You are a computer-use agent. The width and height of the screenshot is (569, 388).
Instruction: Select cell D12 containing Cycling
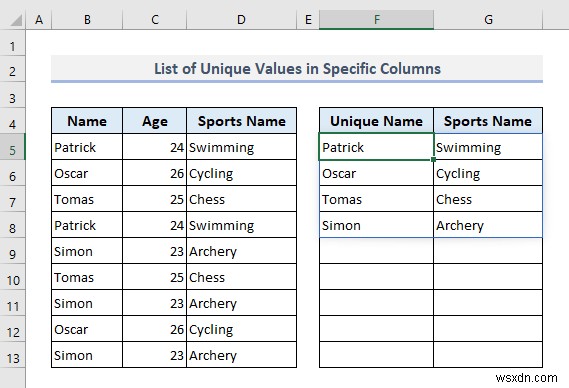point(241,329)
